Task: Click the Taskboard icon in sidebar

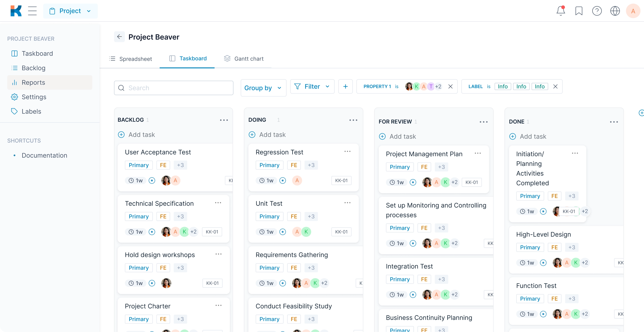Action: coord(14,53)
